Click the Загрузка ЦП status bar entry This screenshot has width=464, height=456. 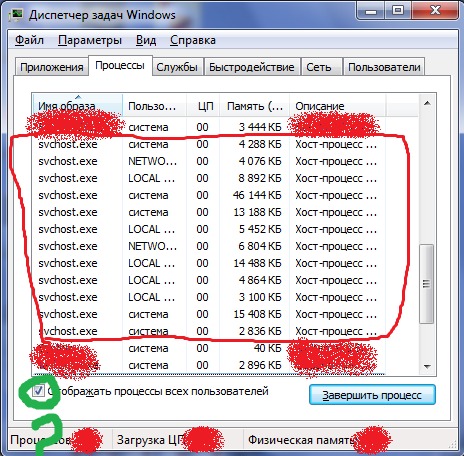[177, 440]
